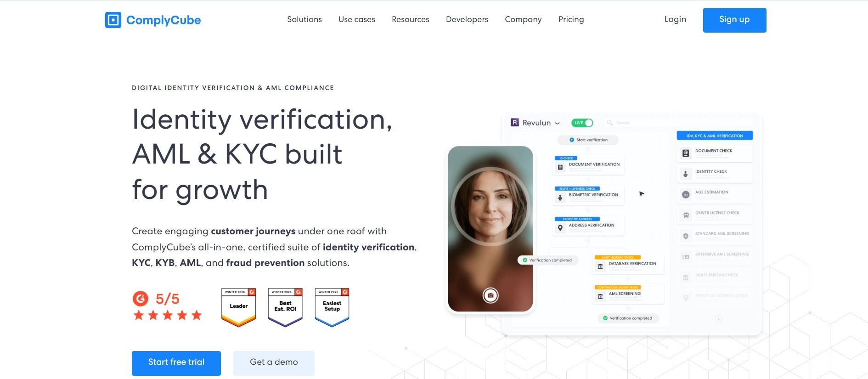Open the Solutions menu
The image size is (868, 379).
pyautogui.click(x=304, y=19)
